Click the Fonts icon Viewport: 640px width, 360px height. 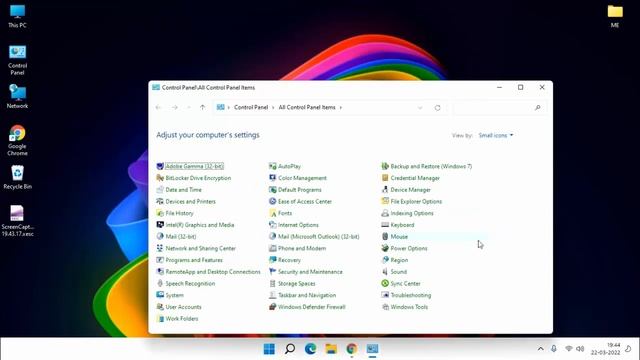[273, 213]
